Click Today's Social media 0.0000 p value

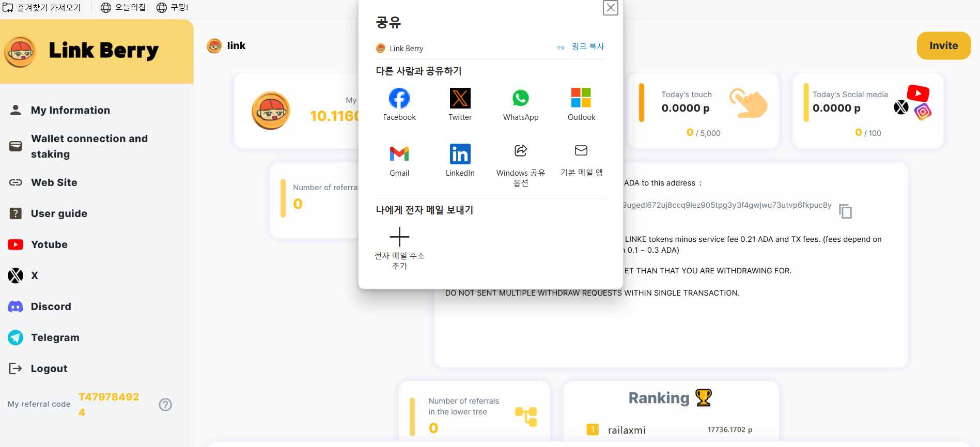tap(836, 108)
